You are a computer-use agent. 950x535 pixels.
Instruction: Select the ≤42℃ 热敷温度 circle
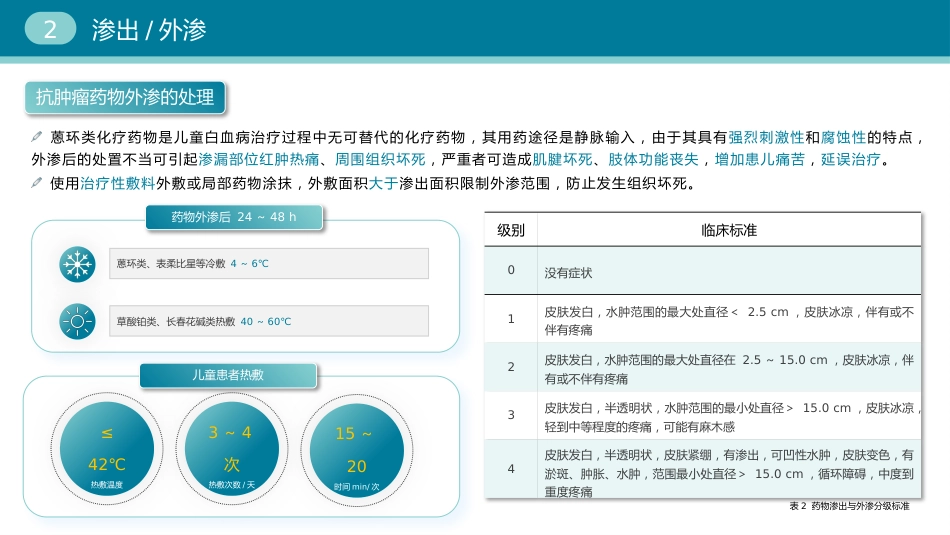(x=107, y=450)
